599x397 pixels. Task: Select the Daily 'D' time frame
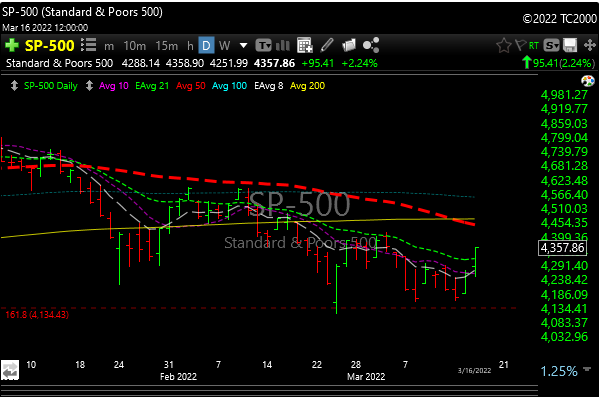[206, 45]
